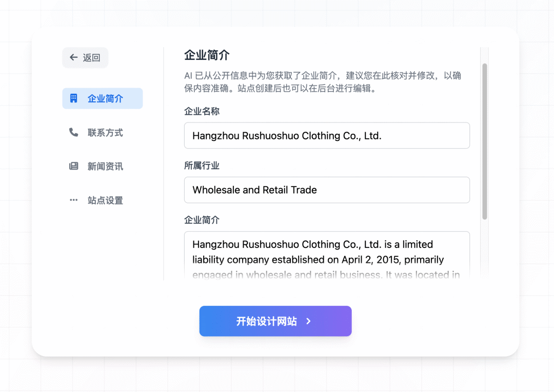Click the 所属行业 field label
The width and height of the screenshot is (554, 392).
pyautogui.click(x=202, y=166)
